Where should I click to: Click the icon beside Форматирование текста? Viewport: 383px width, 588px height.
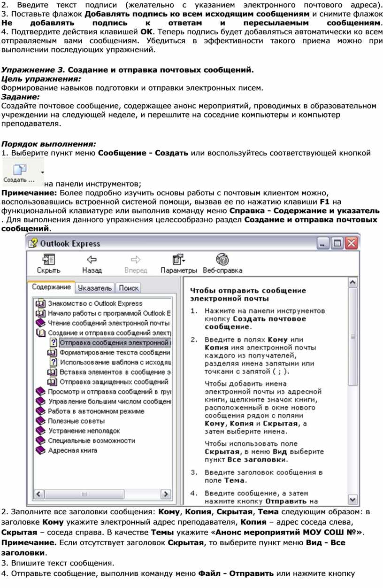point(53,353)
